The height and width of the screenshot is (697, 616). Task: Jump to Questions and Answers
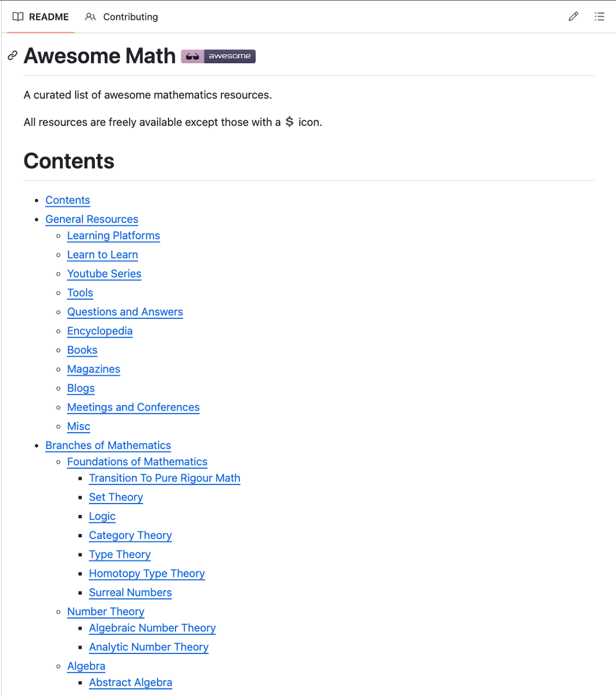point(125,312)
